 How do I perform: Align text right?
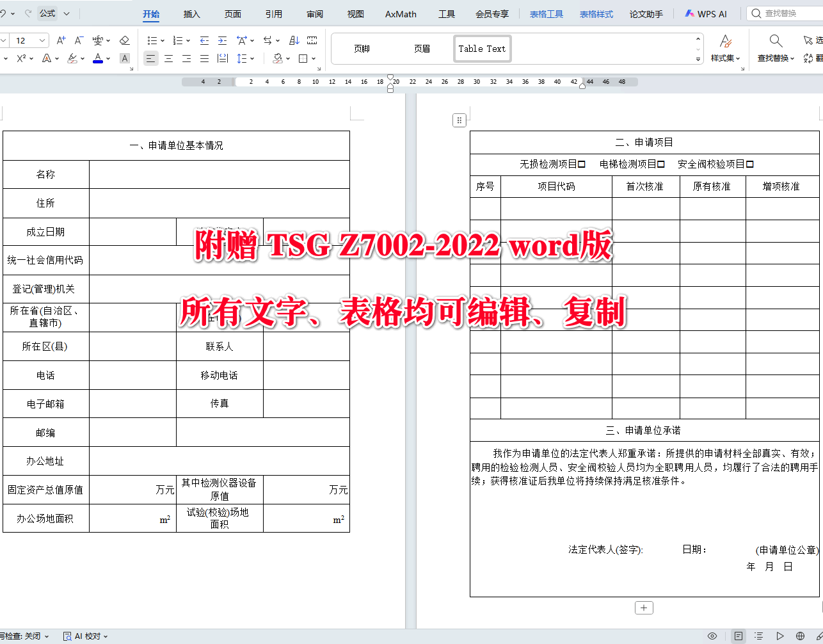click(186, 58)
